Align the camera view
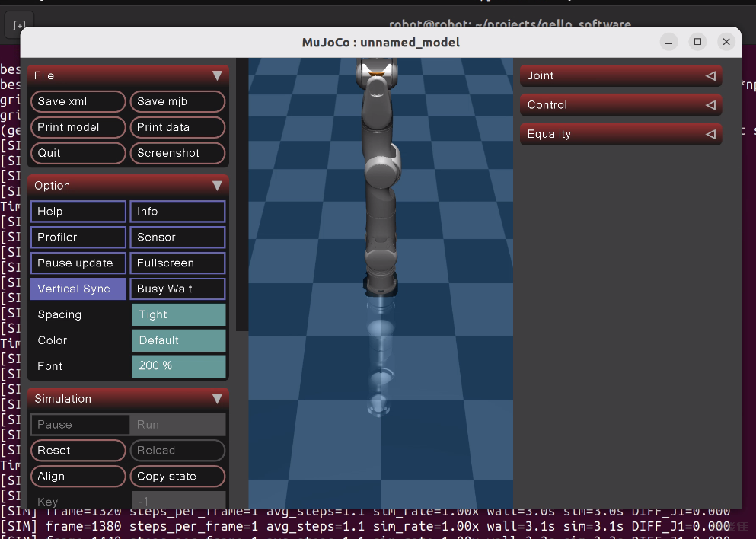This screenshot has width=756, height=539. click(x=78, y=476)
